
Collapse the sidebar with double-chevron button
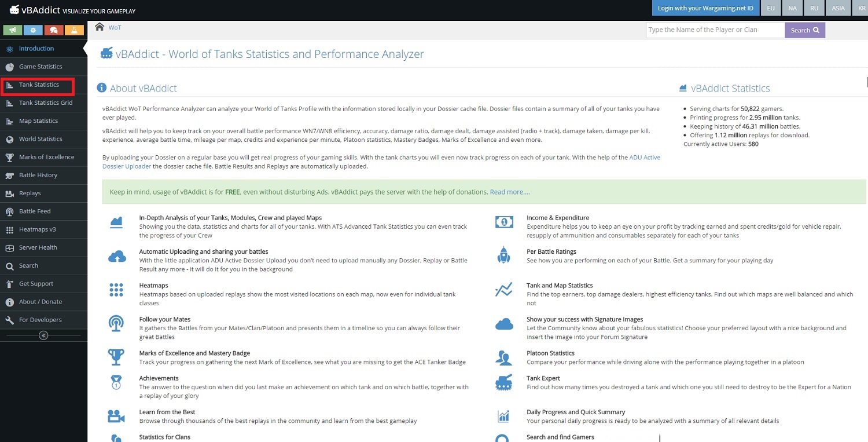[x=43, y=335]
